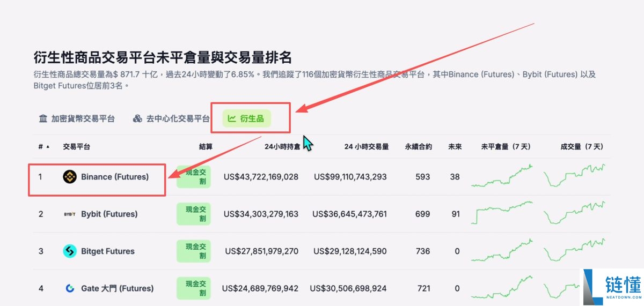Click the 衍生性商品交易平台未平倉量與交易量排名 heading

pyautogui.click(x=163, y=57)
